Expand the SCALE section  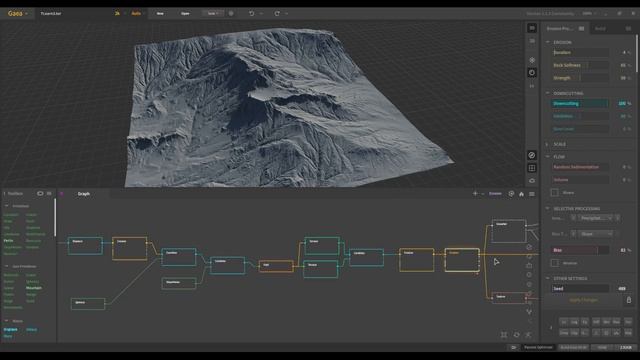point(548,144)
